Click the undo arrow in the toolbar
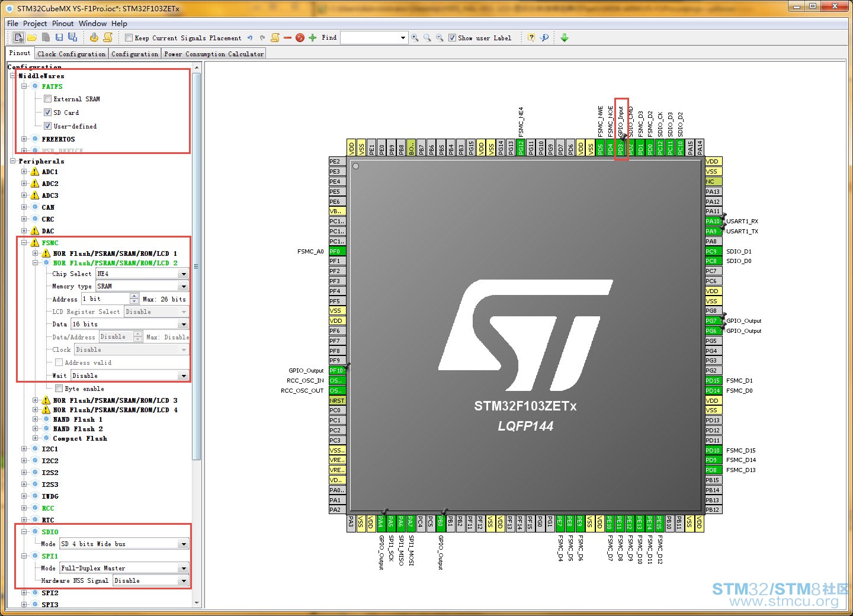This screenshot has width=853, height=616. 250,38
